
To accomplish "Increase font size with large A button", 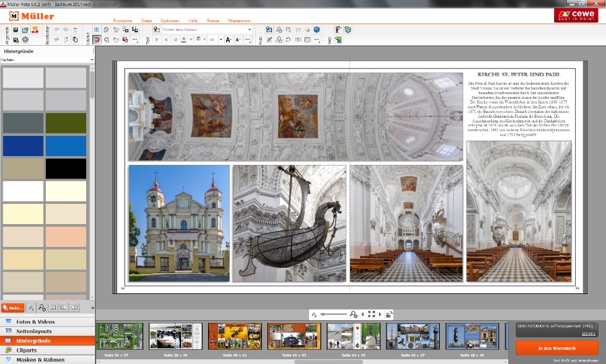I will (229, 40).
